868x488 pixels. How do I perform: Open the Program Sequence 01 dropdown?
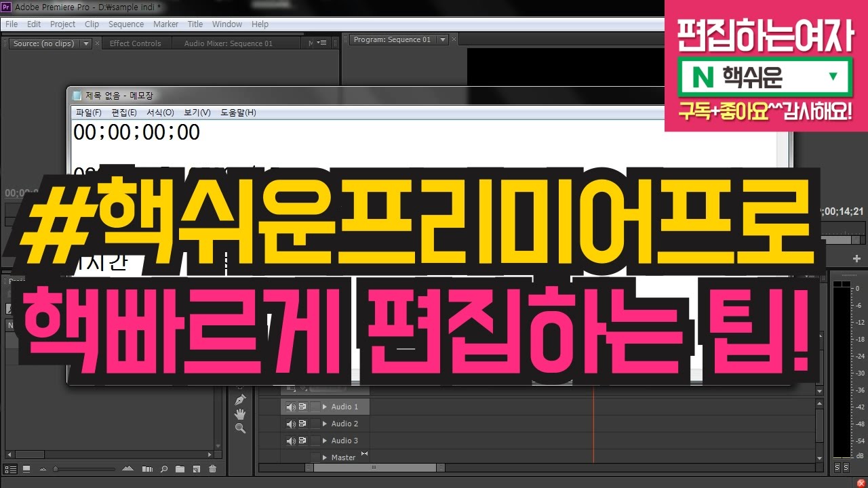[443, 39]
